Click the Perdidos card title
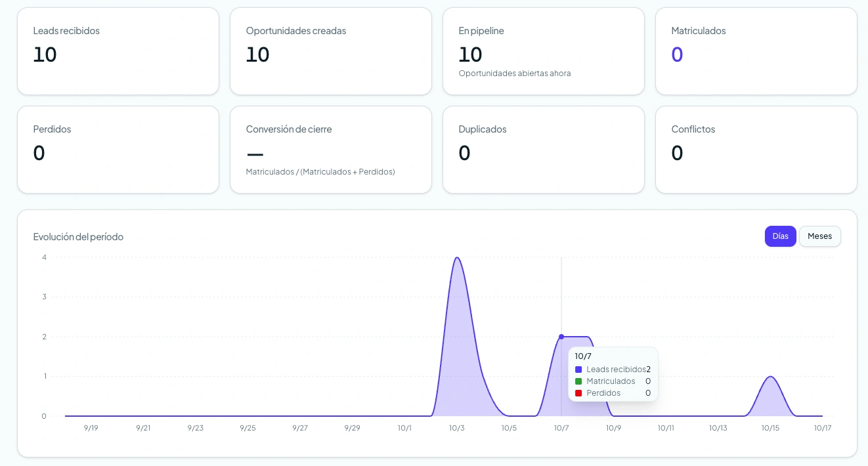The width and height of the screenshot is (868, 466). (x=52, y=129)
